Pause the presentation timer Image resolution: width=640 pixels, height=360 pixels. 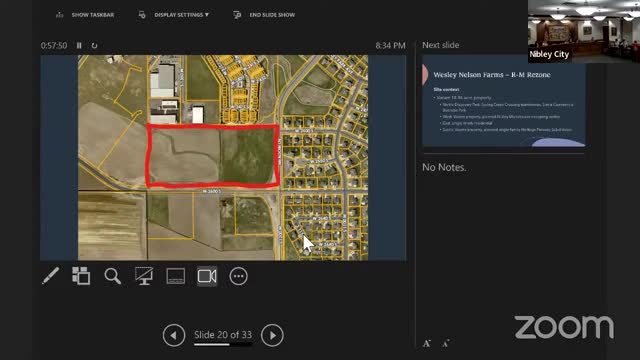[x=79, y=45]
